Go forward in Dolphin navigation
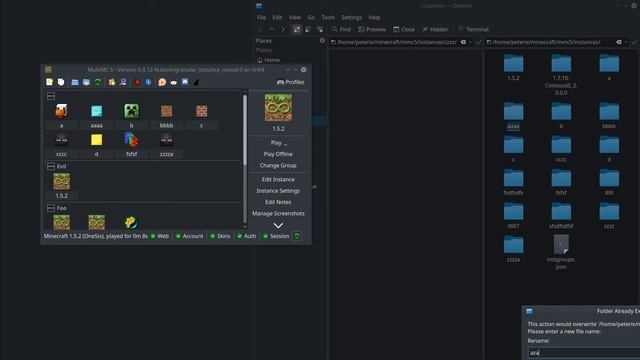The height and width of the screenshot is (360, 640). click(283, 29)
